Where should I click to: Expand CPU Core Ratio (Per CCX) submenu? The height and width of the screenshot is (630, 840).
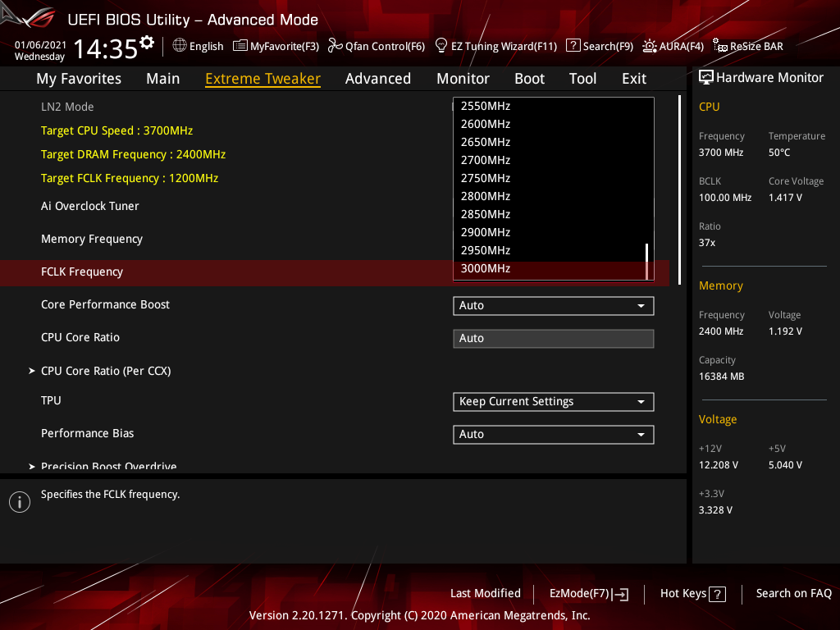point(106,371)
